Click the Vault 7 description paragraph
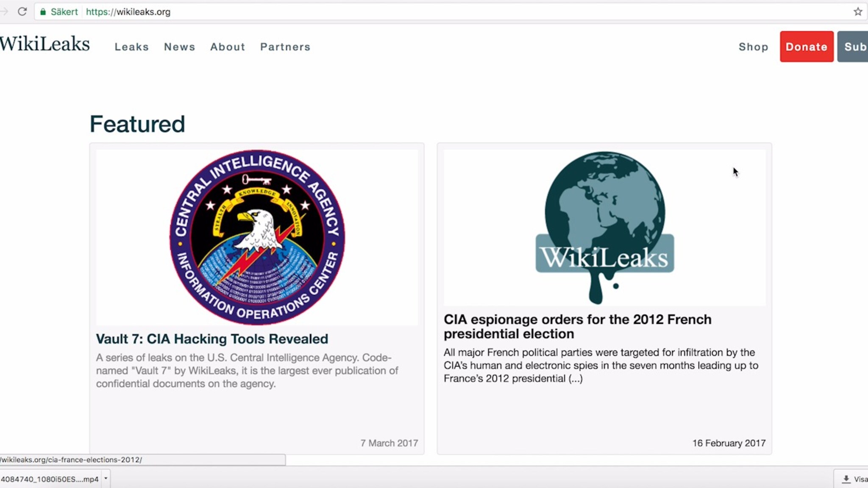This screenshot has width=868, height=488. click(247, 371)
